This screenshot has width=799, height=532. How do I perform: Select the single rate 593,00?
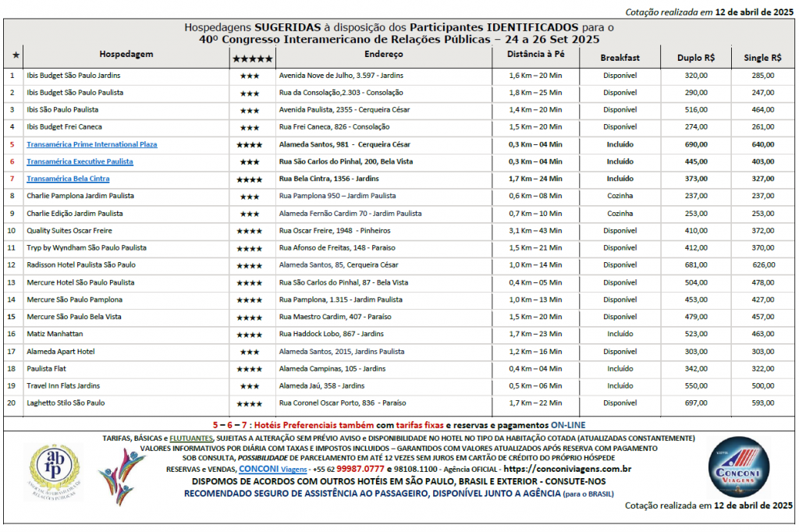coord(763,403)
